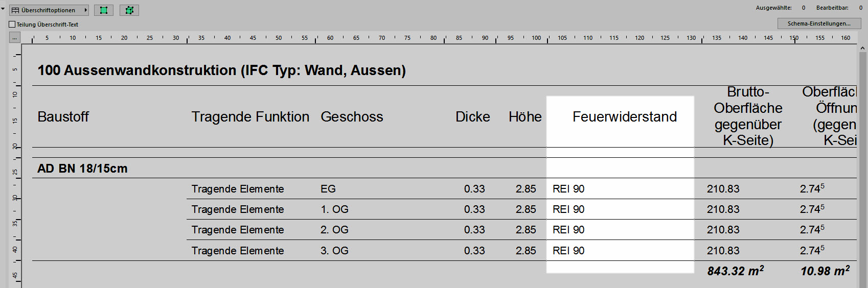Enable Teilung Überschrift-Text checkbox

12,25
